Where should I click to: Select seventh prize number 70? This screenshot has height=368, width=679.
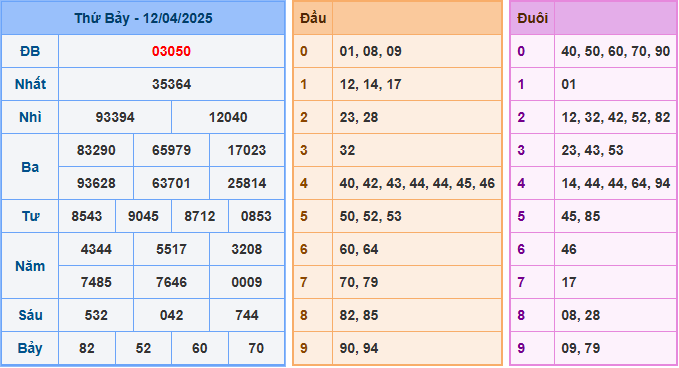coord(256,348)
